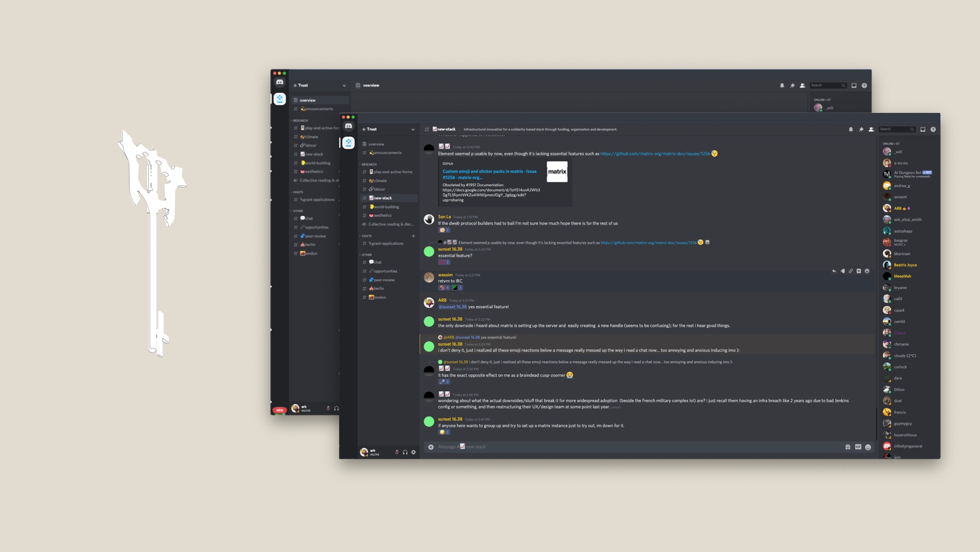This screenshot has height=552, width=980.
Task: Show pinned messages in back window
Action: (793, 86)
